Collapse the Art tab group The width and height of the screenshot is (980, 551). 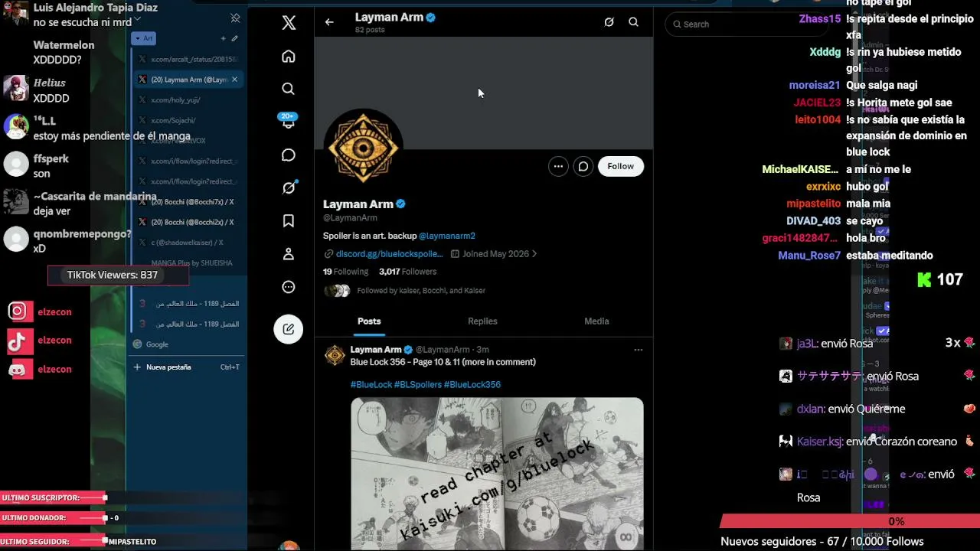[143, 38]
